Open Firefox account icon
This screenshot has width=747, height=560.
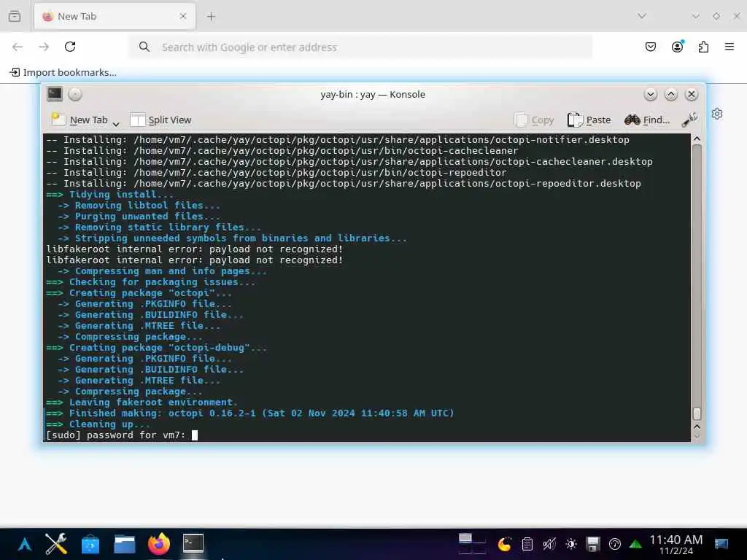click(677, 47)
